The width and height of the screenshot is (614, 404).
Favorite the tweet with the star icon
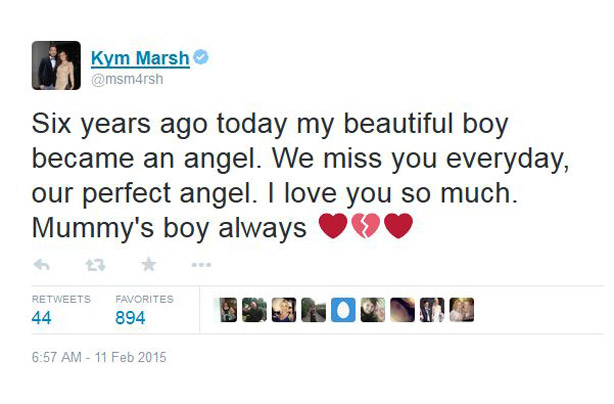tap(148, 265)
